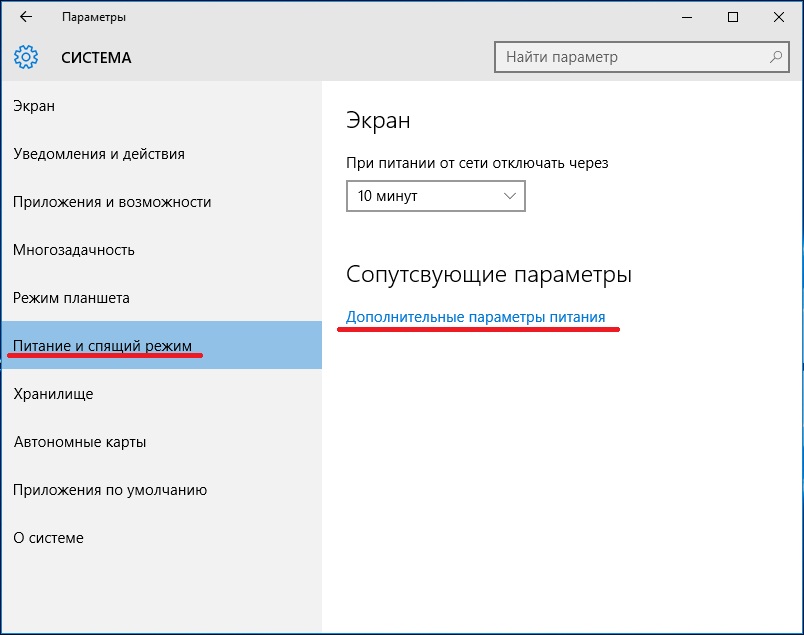804x635 pixels.
Task: Click the back arrow in title bar
Action: (26, 17)
